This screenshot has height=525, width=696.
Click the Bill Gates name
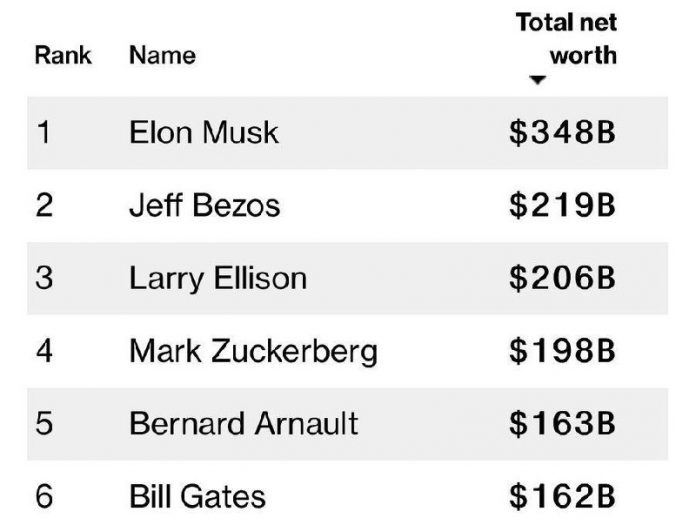(198, 495)
